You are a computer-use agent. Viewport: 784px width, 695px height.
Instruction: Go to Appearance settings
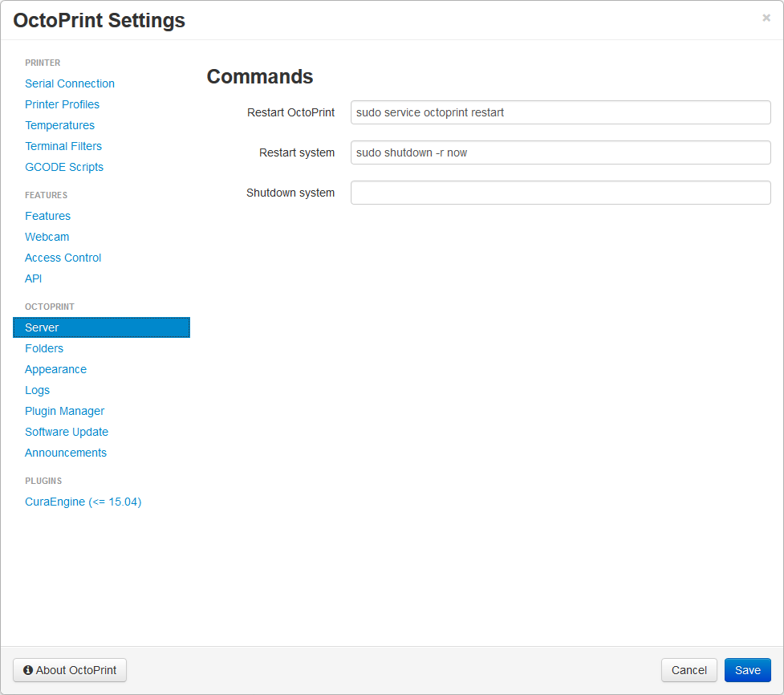(x=56, y=369)
